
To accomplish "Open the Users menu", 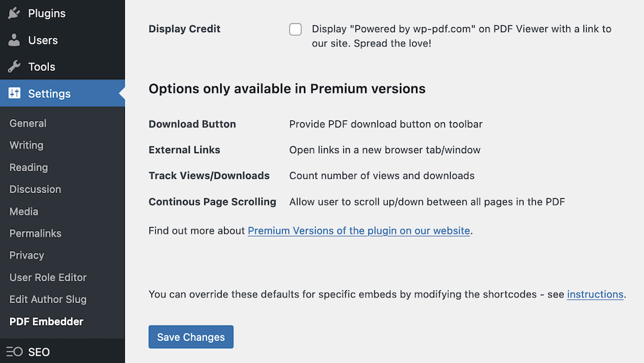I will pos(43,40).
